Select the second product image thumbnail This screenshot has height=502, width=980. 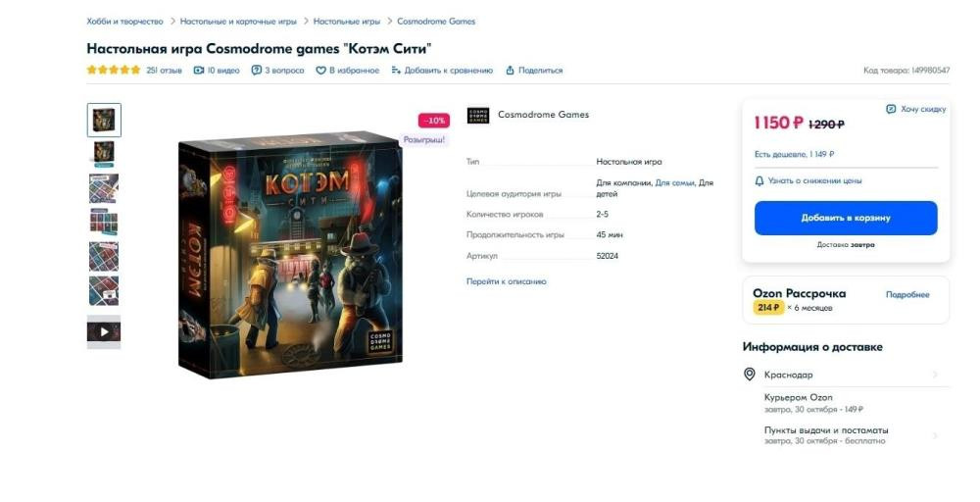click(104, 154)
